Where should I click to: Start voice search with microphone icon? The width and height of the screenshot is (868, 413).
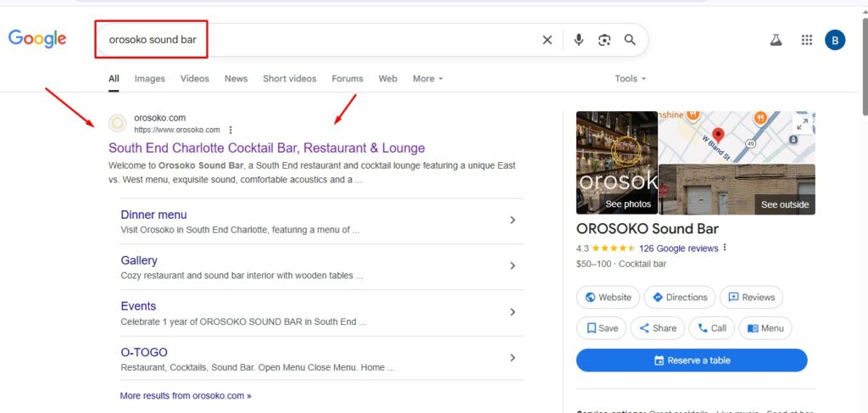tap(578, 40)
